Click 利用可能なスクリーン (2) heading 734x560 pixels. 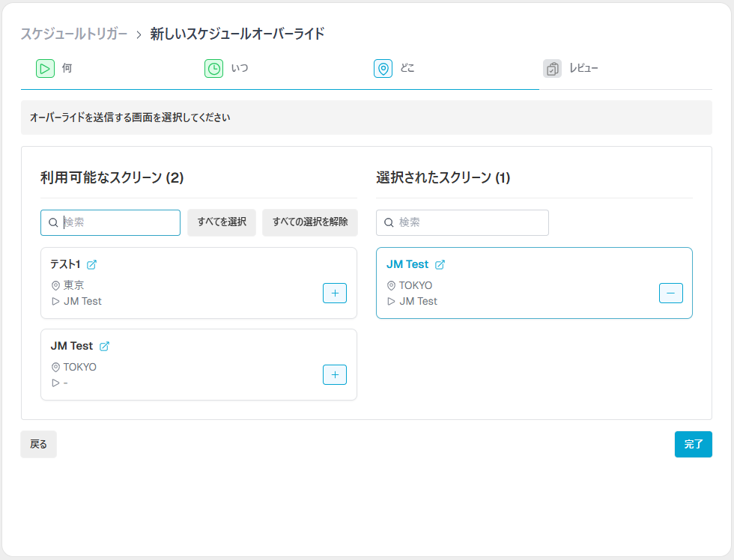112,177
